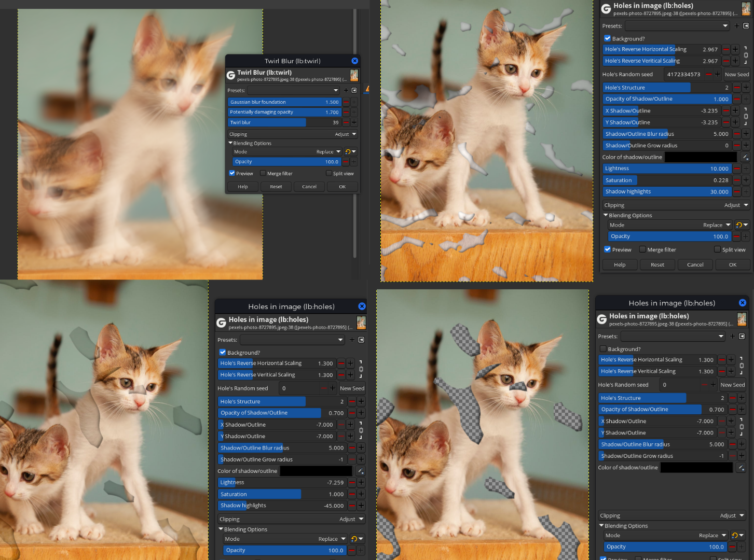
Task: Enable Split view in seed 4172334573 Holes dialog
Action: tap(717, 249)
